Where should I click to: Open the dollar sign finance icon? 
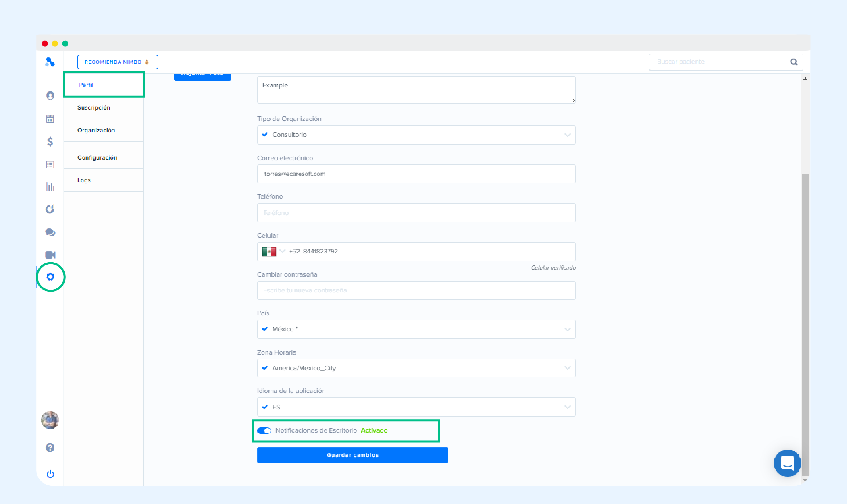tap(50, 141)
